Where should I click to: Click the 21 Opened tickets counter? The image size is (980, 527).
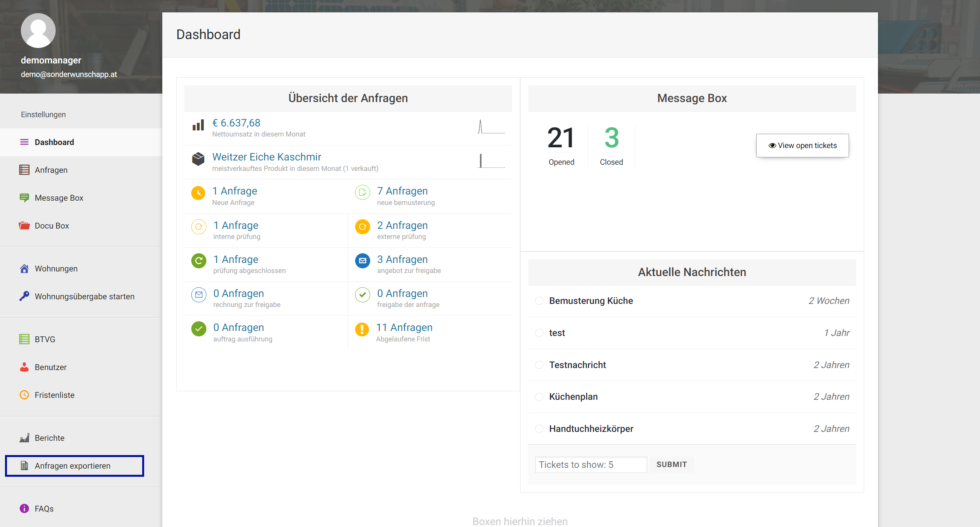point(561,145)
